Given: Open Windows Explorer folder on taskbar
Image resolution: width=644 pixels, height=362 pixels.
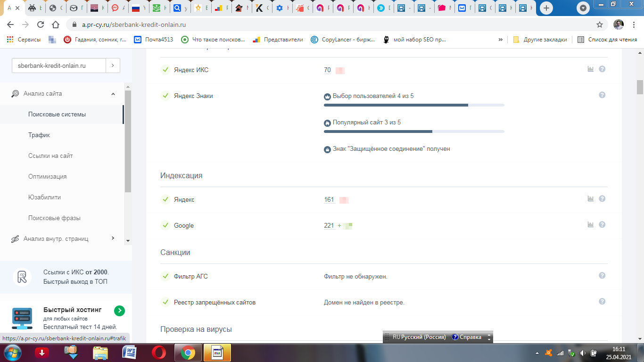Looking at the screenshot, I should [100, 353].
